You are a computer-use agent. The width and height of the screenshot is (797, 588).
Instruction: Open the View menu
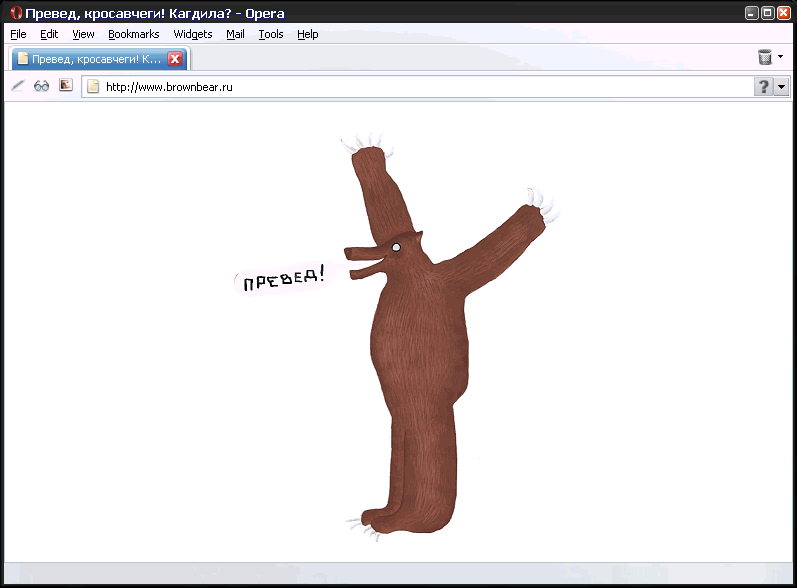[x=83, y=34]
